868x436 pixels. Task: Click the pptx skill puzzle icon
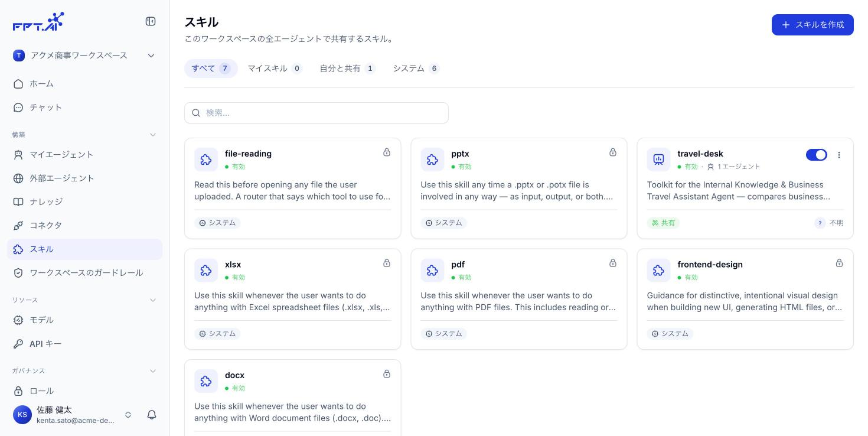(x=432, y=160)
